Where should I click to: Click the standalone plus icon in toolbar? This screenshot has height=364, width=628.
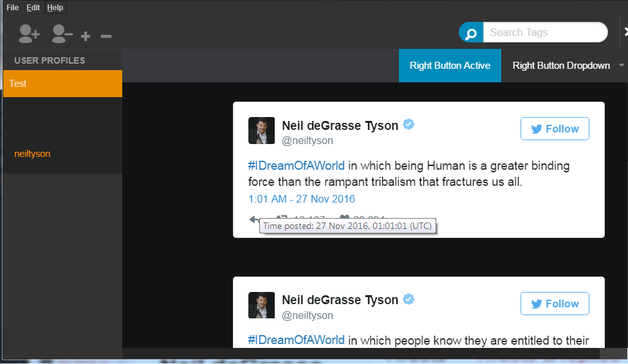click(x=86, y=37)
